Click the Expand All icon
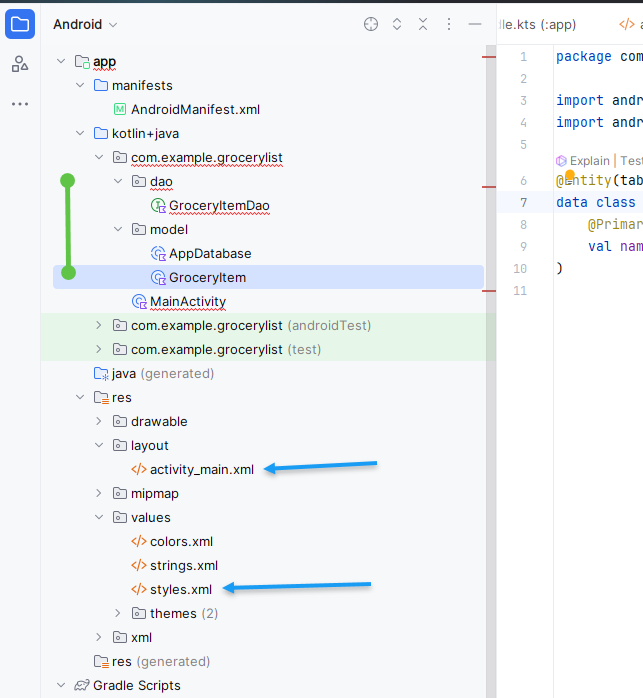 397,24
